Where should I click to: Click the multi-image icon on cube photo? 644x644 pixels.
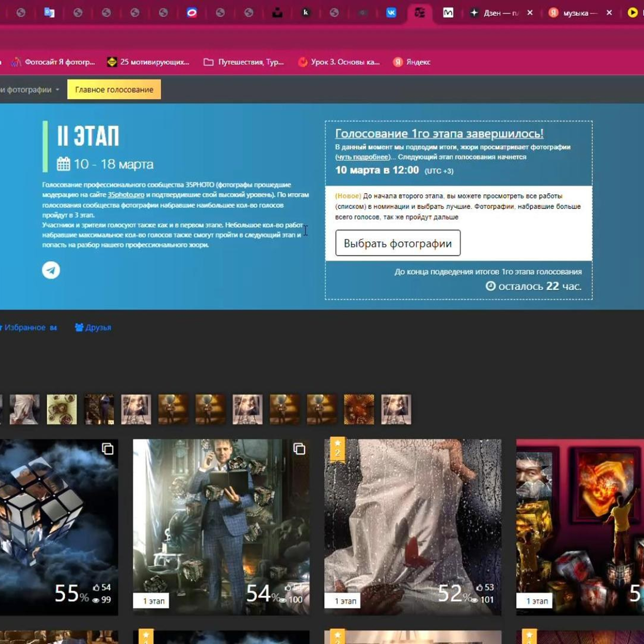point(107,449)
